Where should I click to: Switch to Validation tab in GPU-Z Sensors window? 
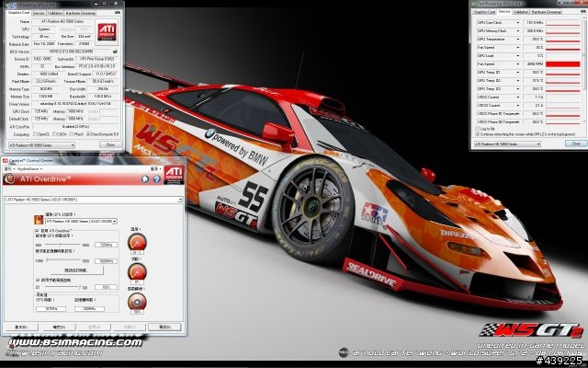pos(521,12)
